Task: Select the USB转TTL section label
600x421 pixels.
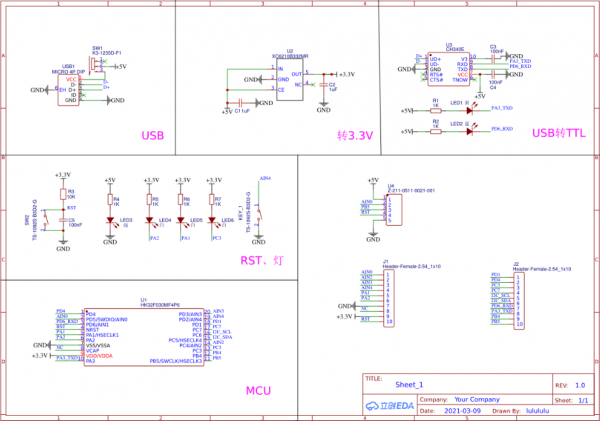Action: [x=558, y=132]
